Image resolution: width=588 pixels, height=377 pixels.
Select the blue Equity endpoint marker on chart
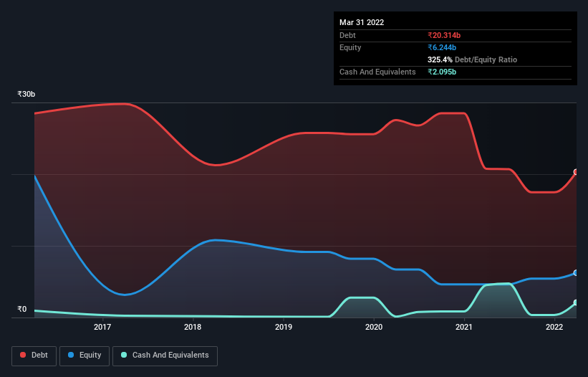576,272
